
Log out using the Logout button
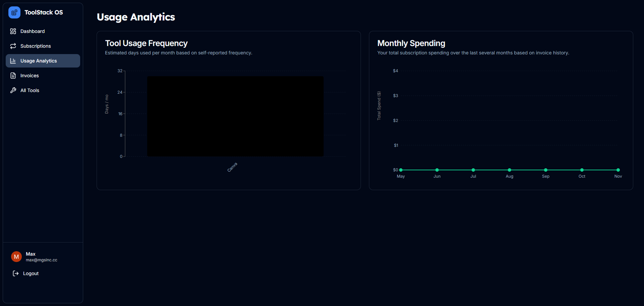(x=43, y=273)
